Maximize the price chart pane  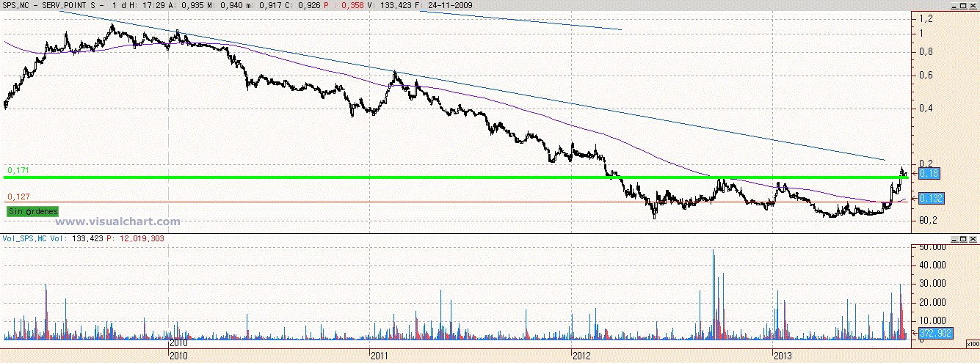(x=962, y=5)
